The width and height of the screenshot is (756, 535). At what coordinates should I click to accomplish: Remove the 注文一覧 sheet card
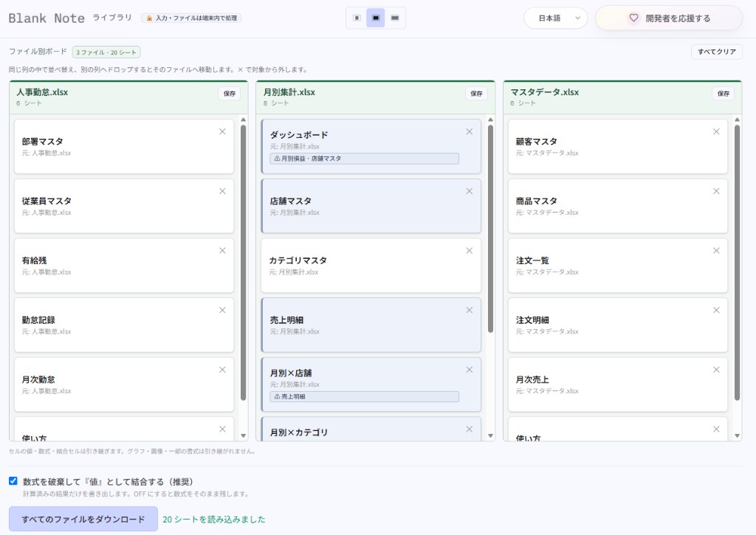[716, 251]
